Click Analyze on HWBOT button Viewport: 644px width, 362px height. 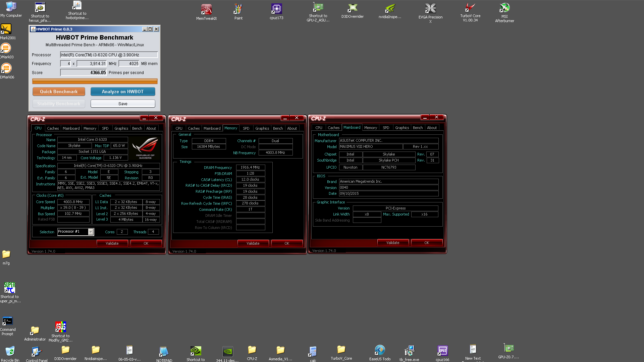(x=123, y=92)
